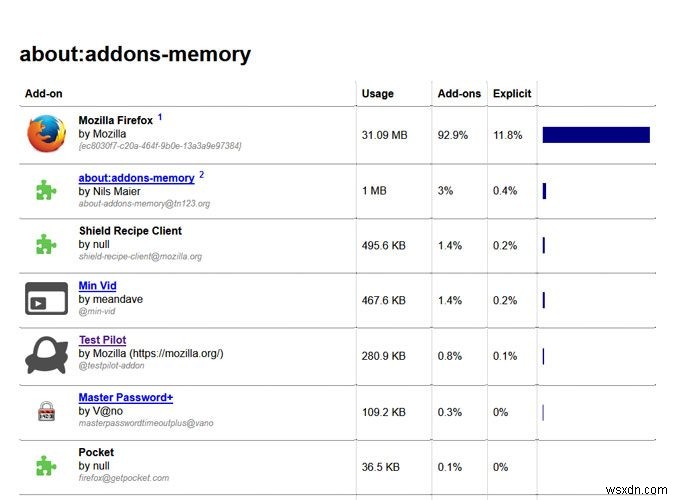Open the about:addons-memory add-on link
Image resolution: width=679 pixels, height=500 pixels.
tap(136, 178)
